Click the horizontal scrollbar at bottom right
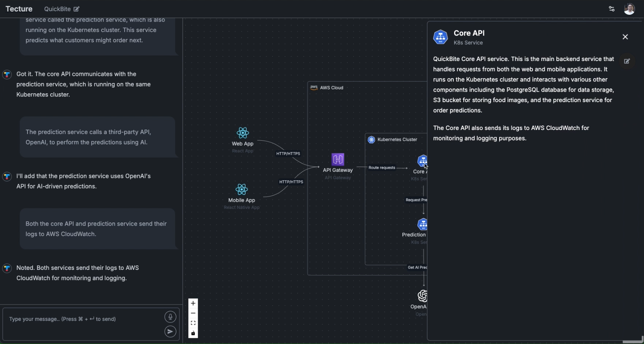This screenshot has width=644, height=344. [633, 342]
